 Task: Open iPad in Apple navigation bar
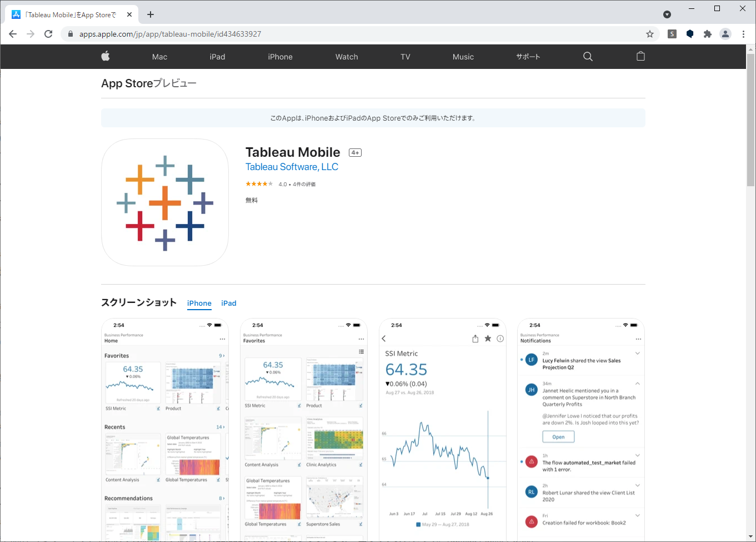point(217,57)
